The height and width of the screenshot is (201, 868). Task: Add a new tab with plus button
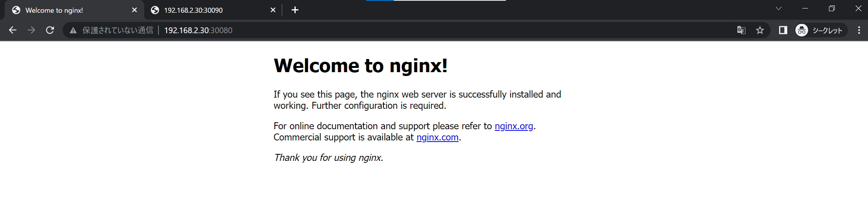coord(295,10)
